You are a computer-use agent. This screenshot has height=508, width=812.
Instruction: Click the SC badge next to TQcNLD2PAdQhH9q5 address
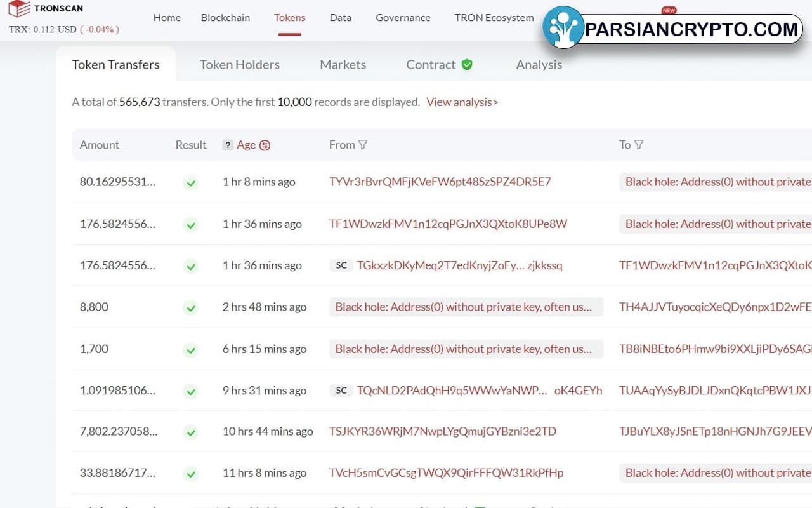[341, 391]
